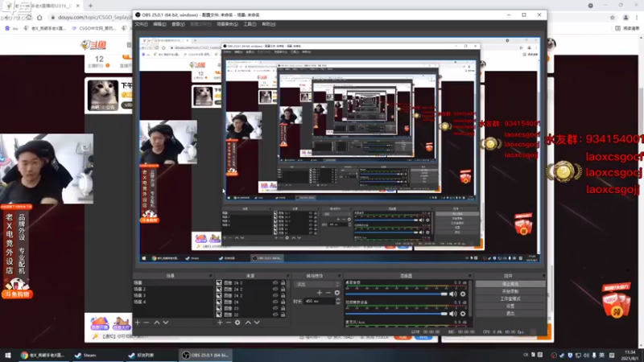Image resolution: width=644 pixels, height=362 pixels.
Task: Select 场景 2 in Scenes list
Action: (x=172, y=289)
